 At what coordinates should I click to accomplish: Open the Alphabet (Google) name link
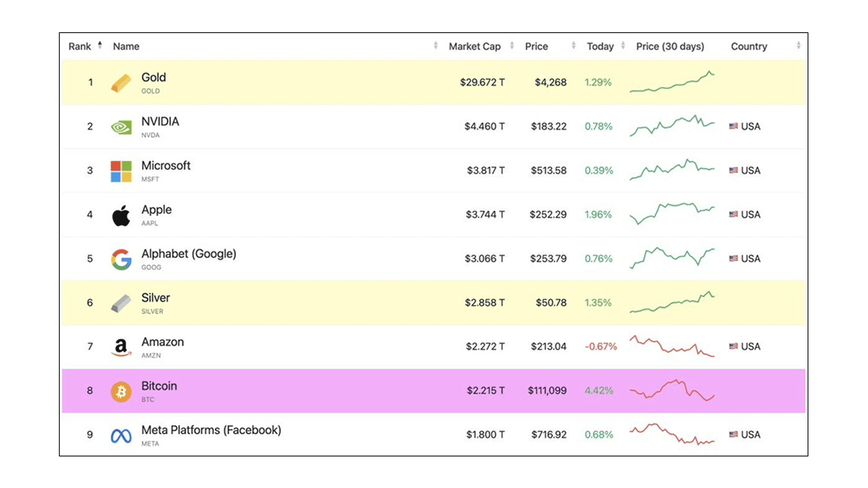click(x=189, y=254)
